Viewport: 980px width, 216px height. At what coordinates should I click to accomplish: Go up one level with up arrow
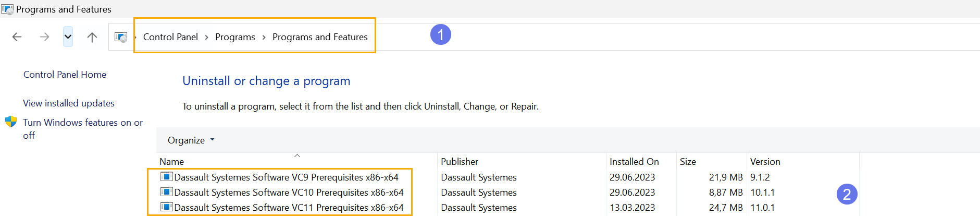92,37
